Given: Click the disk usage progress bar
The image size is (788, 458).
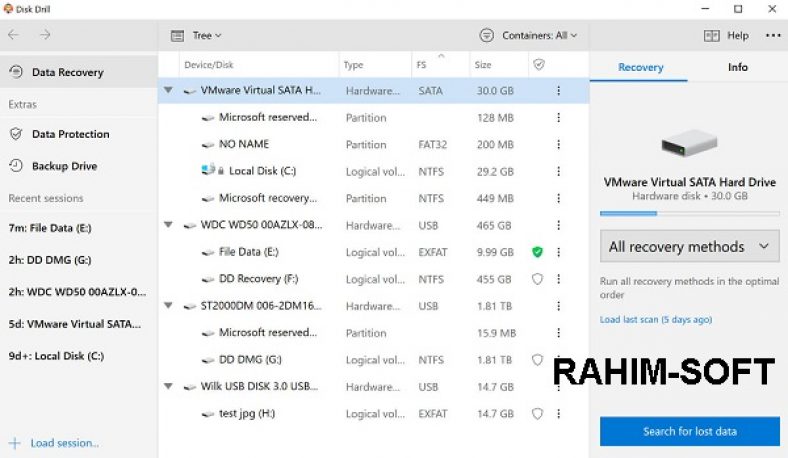Looking at the screenshot, I should (689, 214).
